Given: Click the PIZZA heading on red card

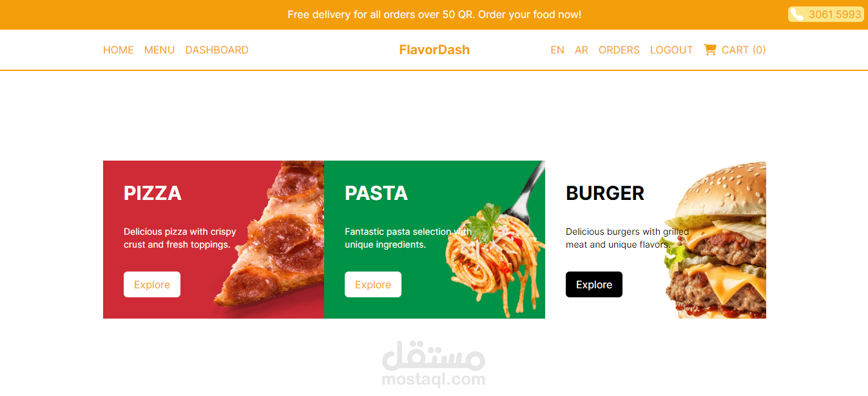Looking at the screenshot, I should (153, 193).
